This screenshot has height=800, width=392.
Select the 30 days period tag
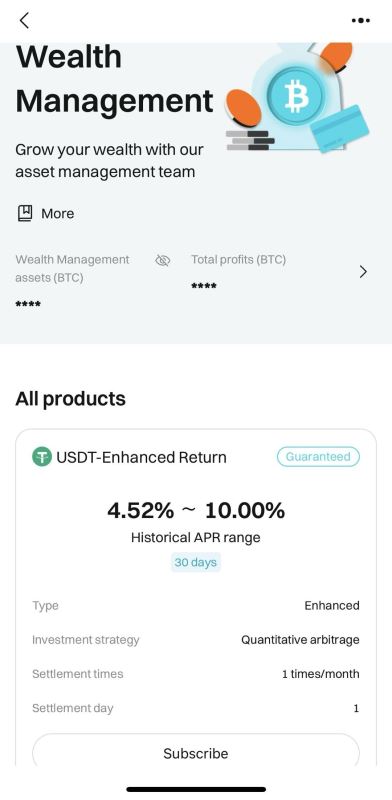pyautogui.click(x=195, y=562)
